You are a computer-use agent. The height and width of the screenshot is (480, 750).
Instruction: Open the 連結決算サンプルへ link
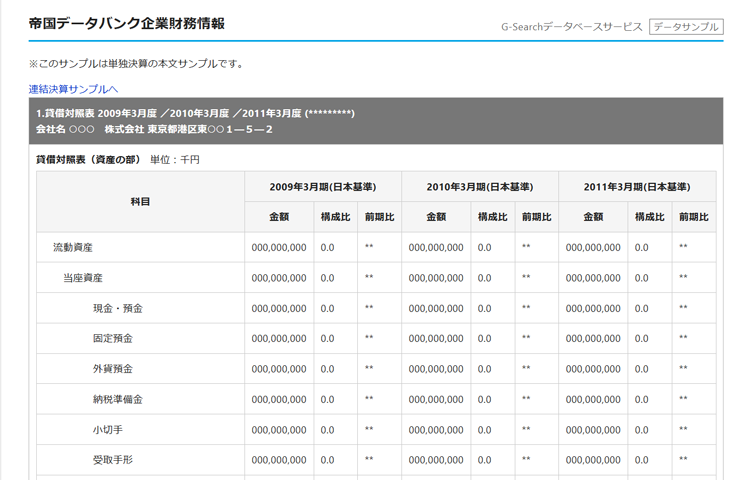[73, 89]
